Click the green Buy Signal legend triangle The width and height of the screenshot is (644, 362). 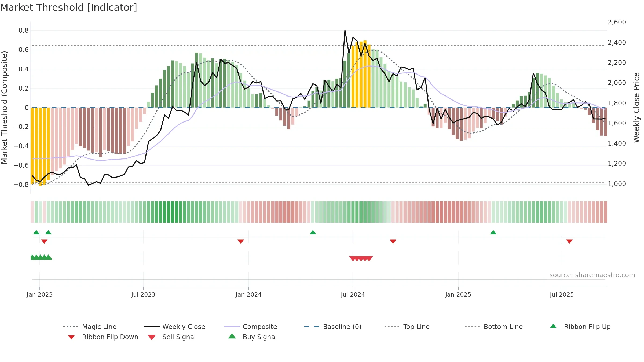coord(232,336)
